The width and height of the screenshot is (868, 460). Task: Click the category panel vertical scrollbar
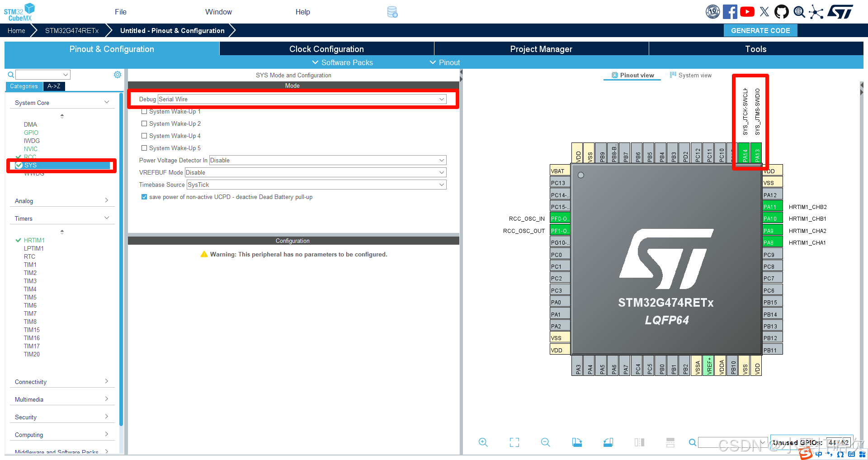pos(121,259)
